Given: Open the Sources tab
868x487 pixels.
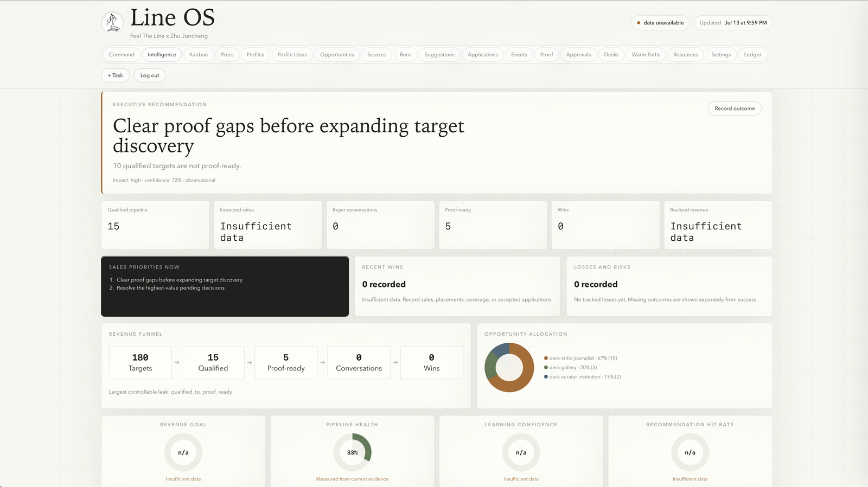Looking at the screenshot, I should pos(377,55).
